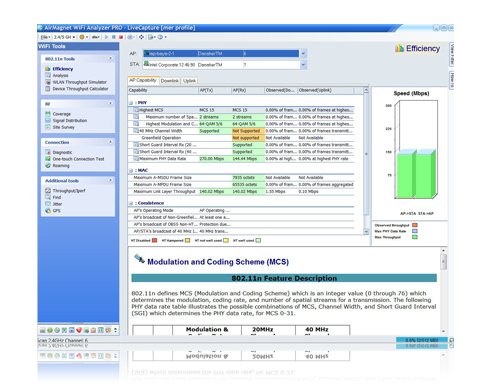The height and width of the screenshot is (385, 488).
Task: Click the play/start capture toolbar button
Action: [106, 37]
